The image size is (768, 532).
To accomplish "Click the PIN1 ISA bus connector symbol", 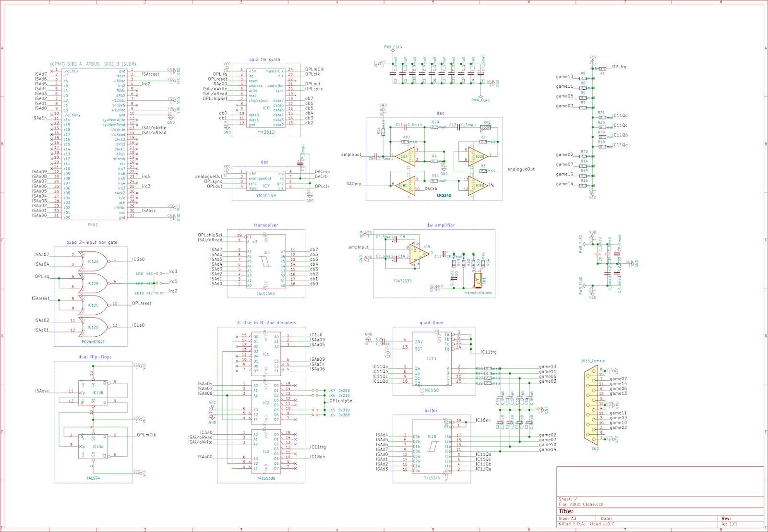I will [94, 144].
